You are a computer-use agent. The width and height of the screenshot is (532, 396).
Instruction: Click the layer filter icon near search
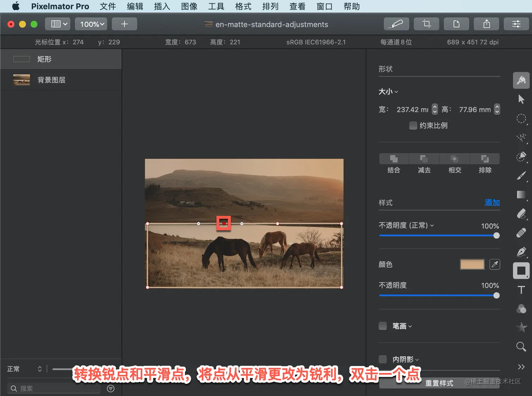pyautogui.click(x=110, y=388)
